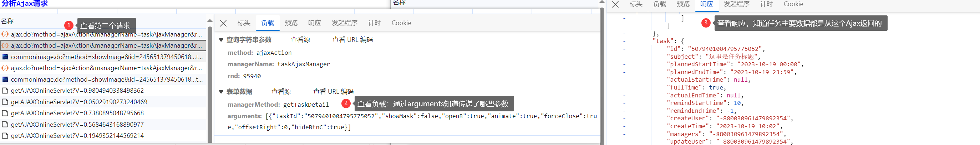Click 查看源 next to 查询字符串参数
The height and width of the screenshot is (145, 980).
300,40
